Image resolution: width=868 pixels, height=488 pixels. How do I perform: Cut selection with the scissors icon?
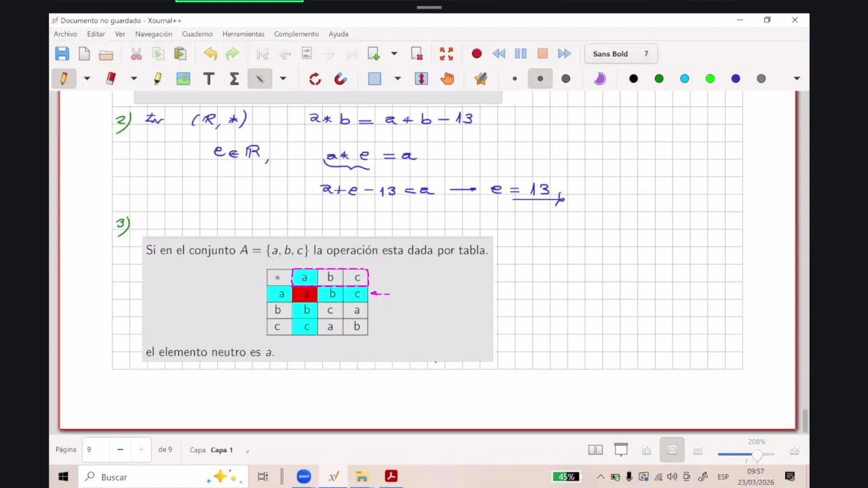136,54
